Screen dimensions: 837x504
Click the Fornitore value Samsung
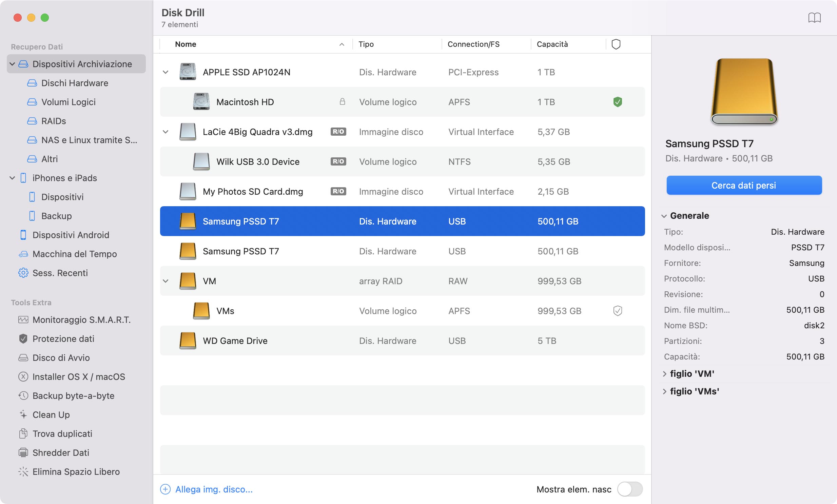(806, 263)
